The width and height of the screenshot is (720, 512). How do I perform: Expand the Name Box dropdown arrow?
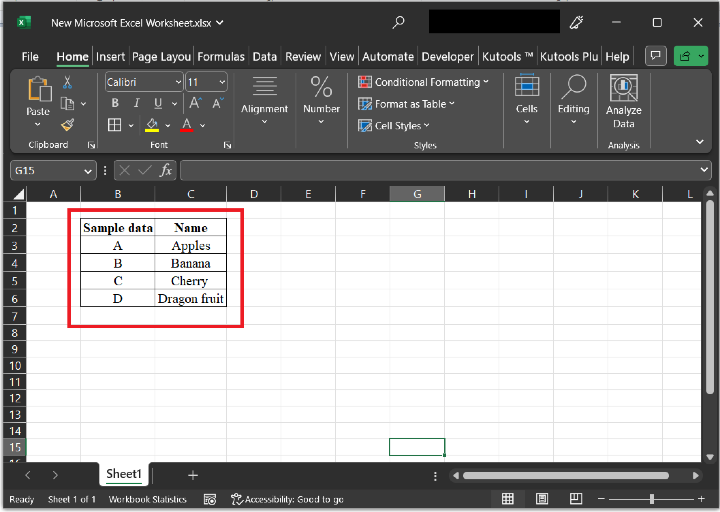[x=89, y=170]
